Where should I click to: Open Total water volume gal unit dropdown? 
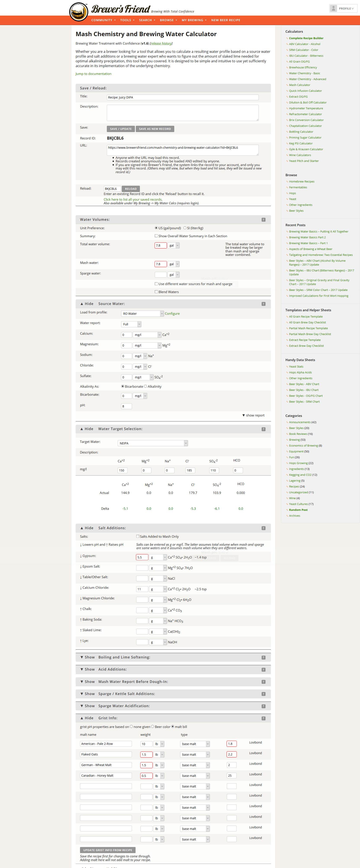coord(173,245)
